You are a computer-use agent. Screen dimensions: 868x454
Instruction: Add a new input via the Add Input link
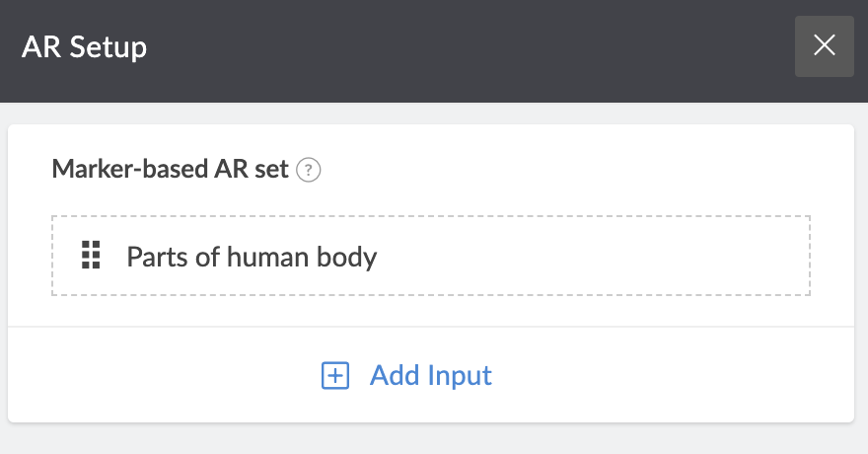406,376
